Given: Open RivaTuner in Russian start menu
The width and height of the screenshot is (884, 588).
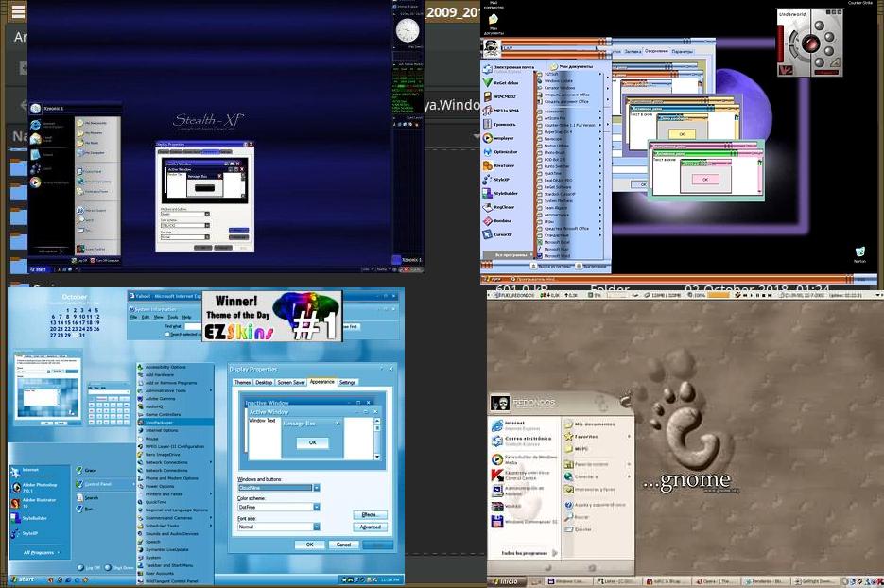Looking at the screenshot, I should [498, 165].
